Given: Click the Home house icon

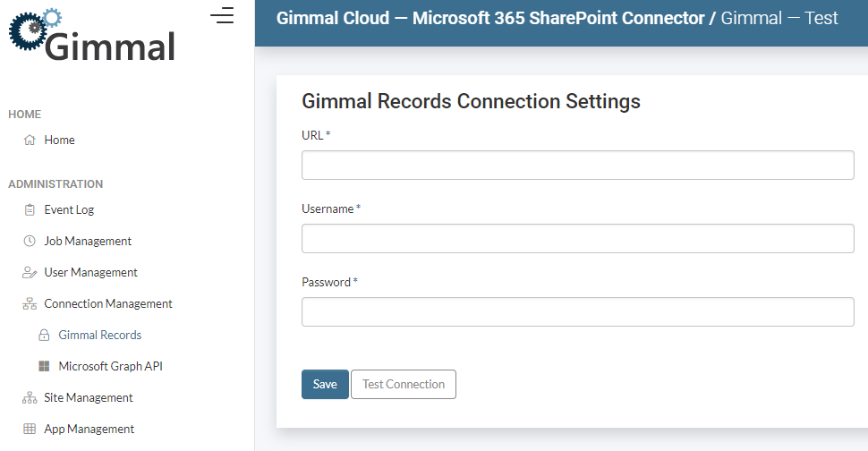Looking at the screenshot, I should point(30,140).
